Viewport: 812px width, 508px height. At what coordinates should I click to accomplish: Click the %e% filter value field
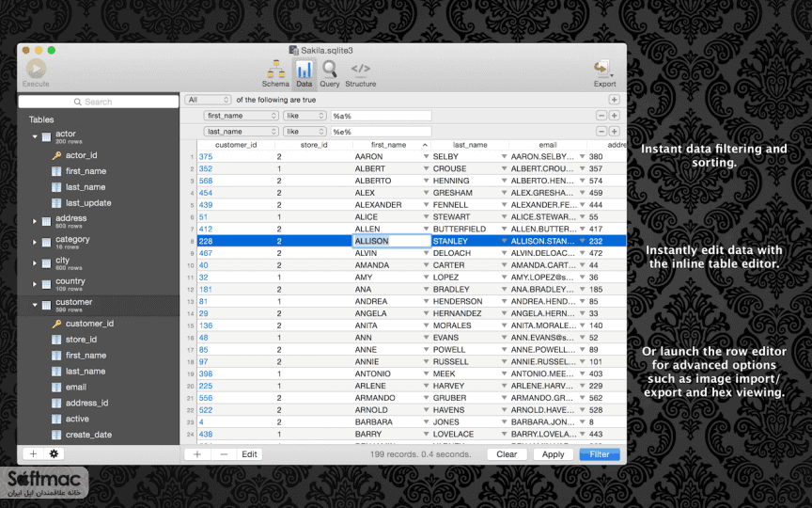click(382, 132)
